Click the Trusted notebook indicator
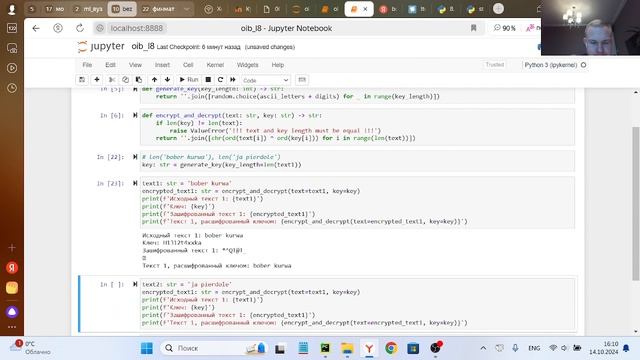Screen dimensions: 640x360 pos(495,64)
